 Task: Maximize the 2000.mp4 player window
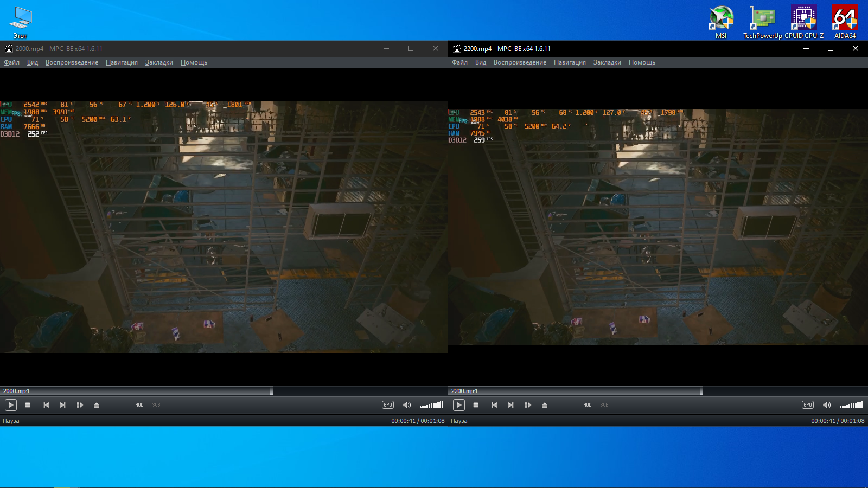411,48
